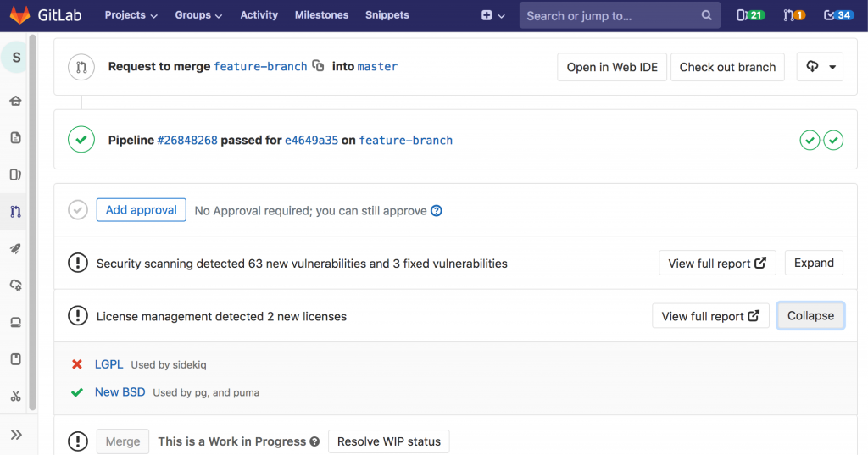Expand the sidebar with double chevron
This screenshot has width=868, height=455.
(16, 435)
